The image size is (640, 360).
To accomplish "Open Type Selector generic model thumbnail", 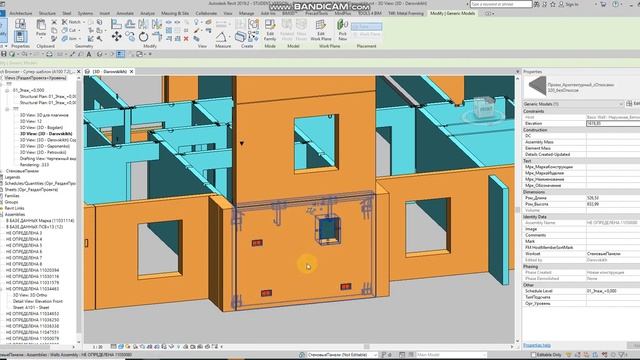I will pyautogui.click(x=536, y=86).
